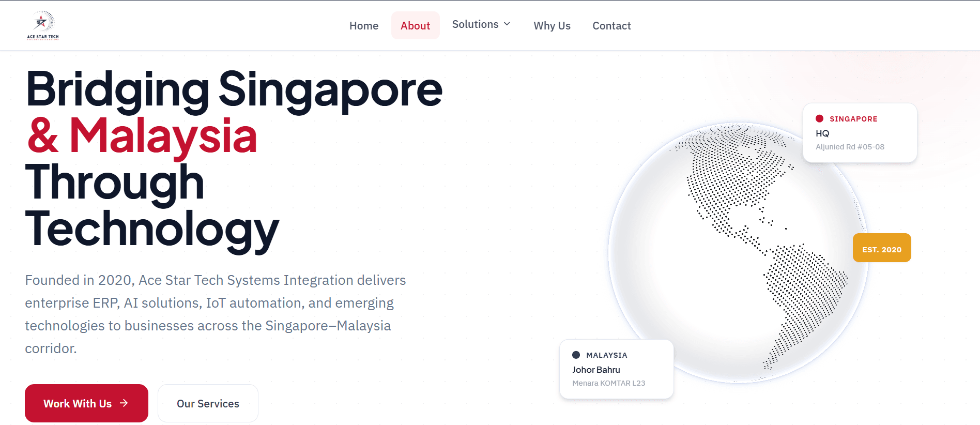Open the About nav item
The image size is (980, 425).
coord(415,26)
